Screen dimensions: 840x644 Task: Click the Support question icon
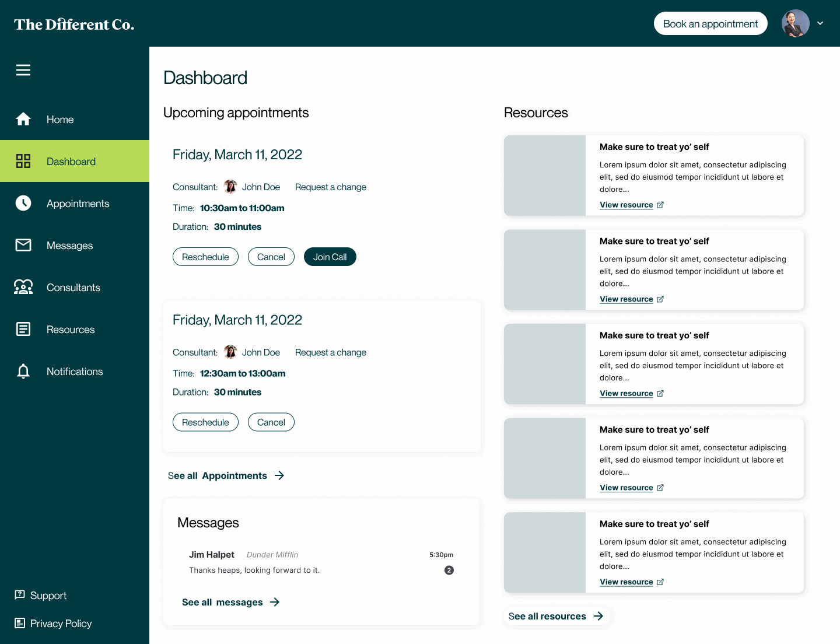(x=20, y=595)
